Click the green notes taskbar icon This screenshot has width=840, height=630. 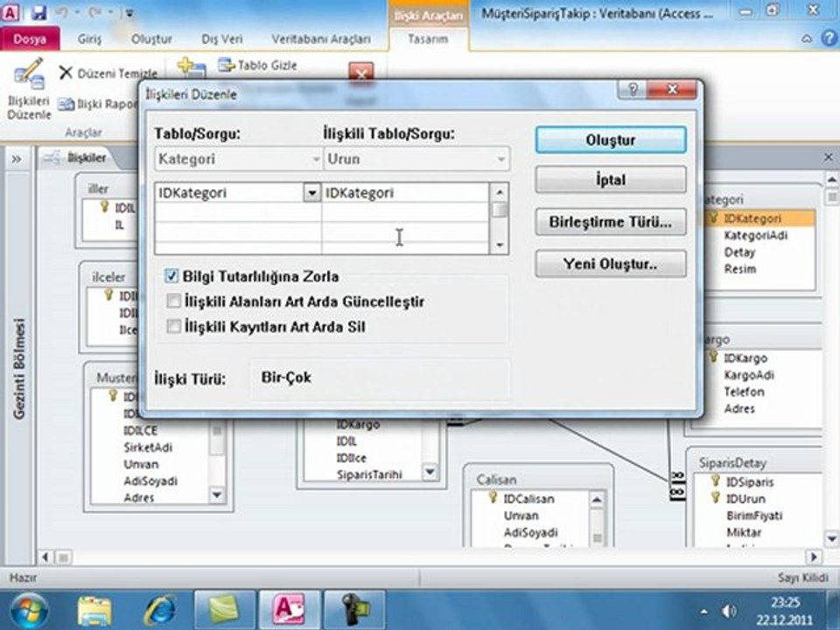click(x=225, y=610)
